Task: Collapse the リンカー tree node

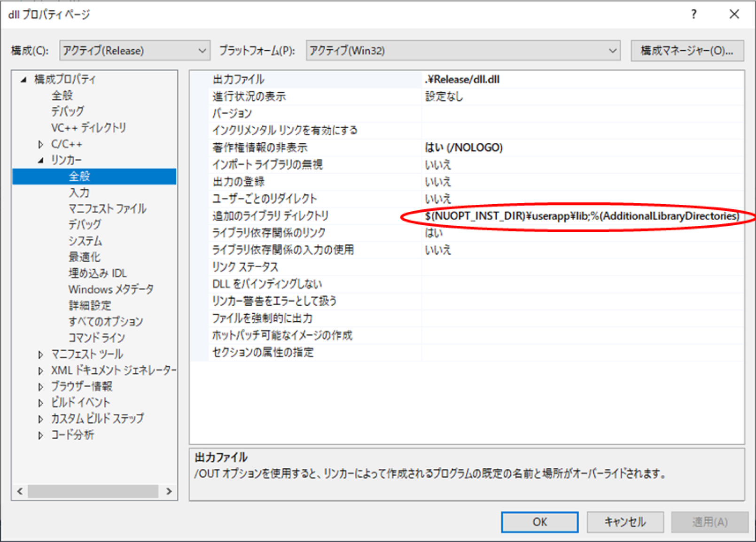Action: [x=41, y=160]
